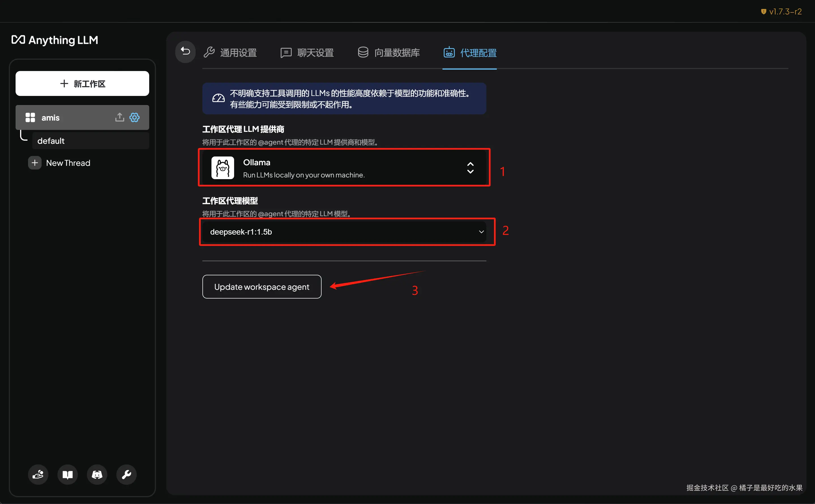The height and width of the screenshot is (504, 815).
Task: Switch to the 聊天设置 tab
Action: (x=307, y=53)
